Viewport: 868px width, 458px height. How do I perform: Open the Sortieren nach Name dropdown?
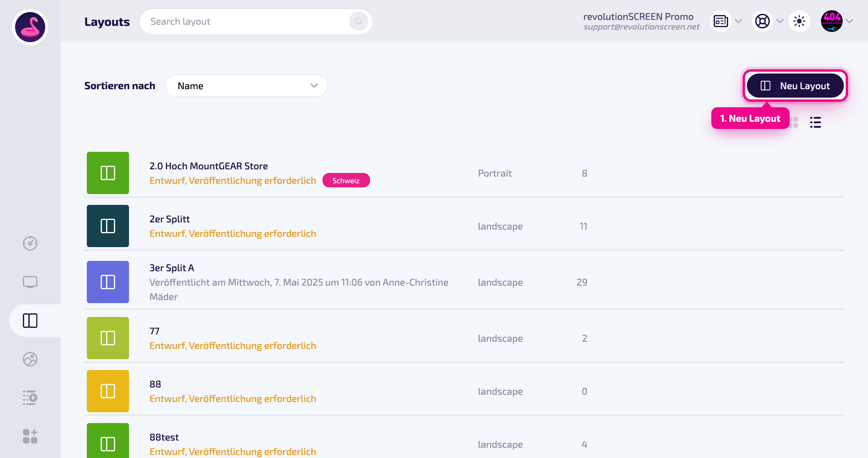click(246, 86)
